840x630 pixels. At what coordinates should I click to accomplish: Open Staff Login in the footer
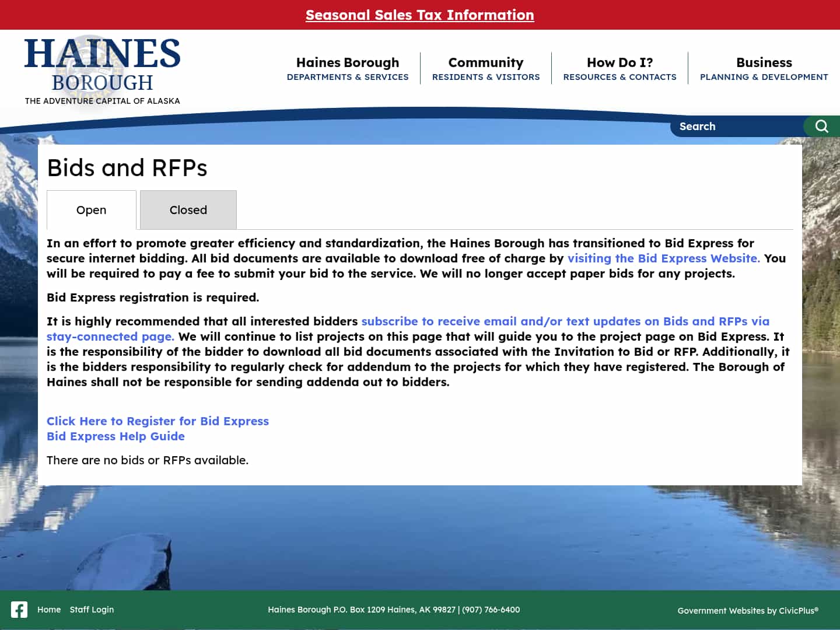[92, 609]
